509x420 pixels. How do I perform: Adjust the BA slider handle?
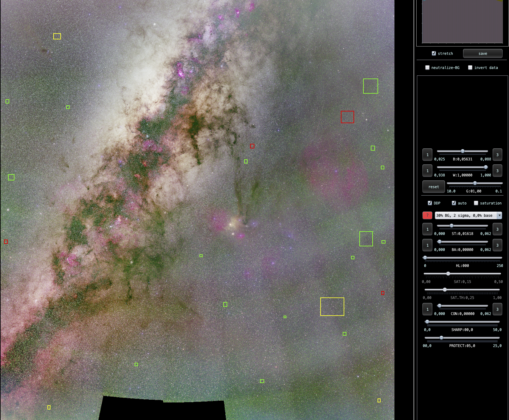coord(439,242)
